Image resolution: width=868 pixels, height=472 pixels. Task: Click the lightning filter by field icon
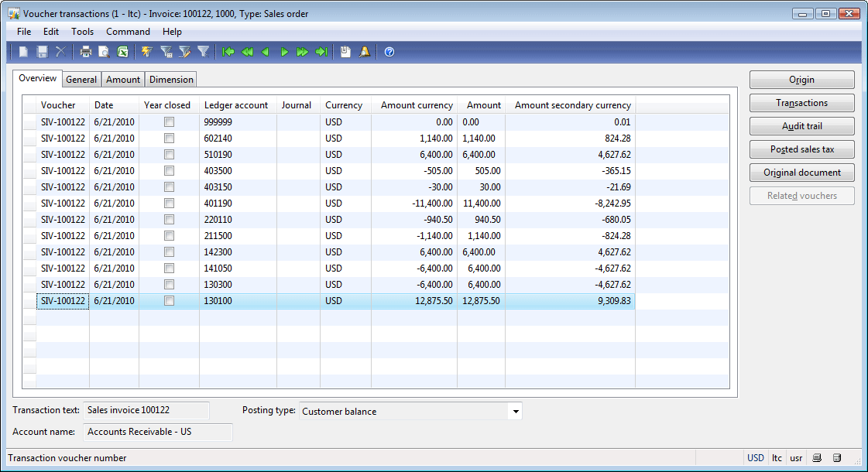click(146, 52)
